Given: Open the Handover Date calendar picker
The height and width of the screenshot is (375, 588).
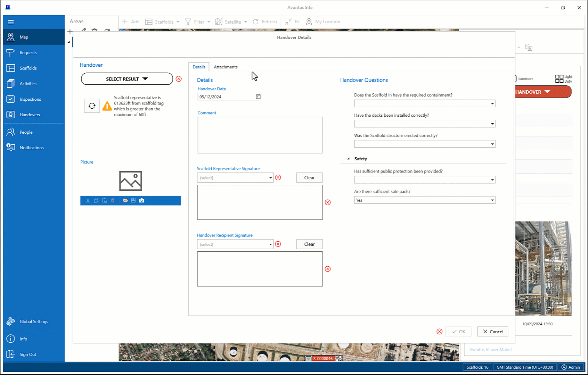Looking at the screenshot, I should click(258, 97).
